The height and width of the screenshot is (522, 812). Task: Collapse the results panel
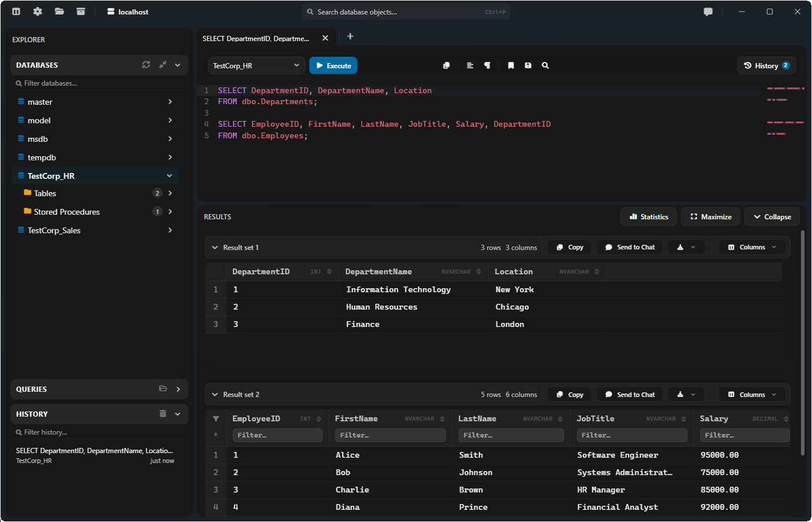click(x=772, y=216)
